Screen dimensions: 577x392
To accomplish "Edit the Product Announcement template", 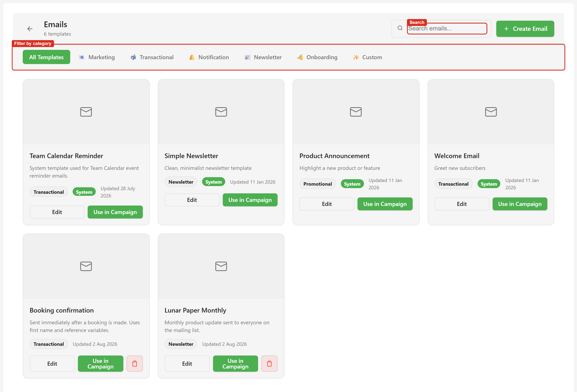I will tap(327, 204).
